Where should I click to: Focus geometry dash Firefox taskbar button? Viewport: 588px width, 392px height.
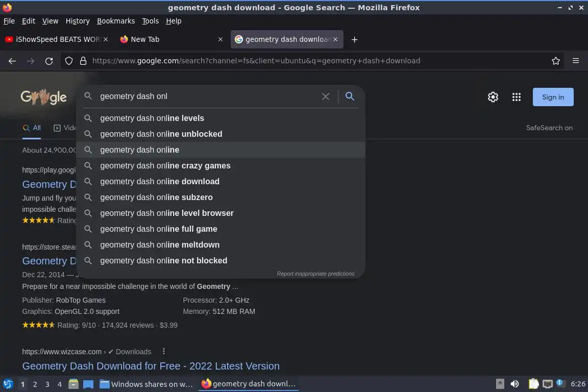point(248,384)
